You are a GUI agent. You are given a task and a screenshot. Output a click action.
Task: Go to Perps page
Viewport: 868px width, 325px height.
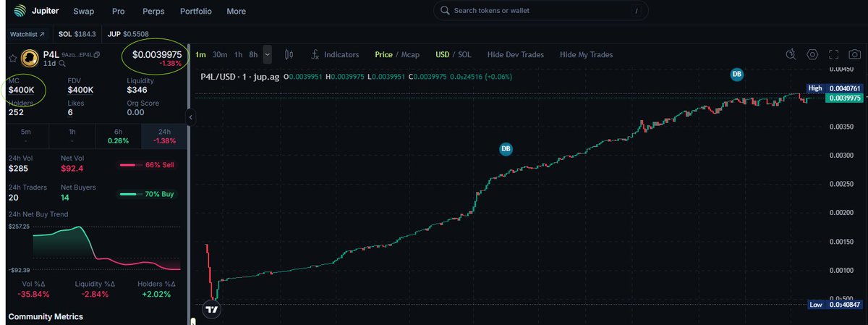153,12
